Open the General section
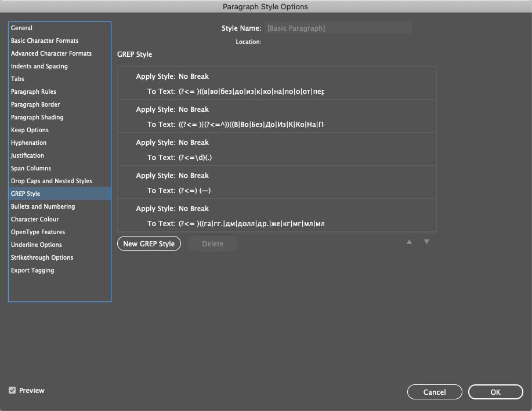This screenshot has height=411, width=532. coord(21,28)
